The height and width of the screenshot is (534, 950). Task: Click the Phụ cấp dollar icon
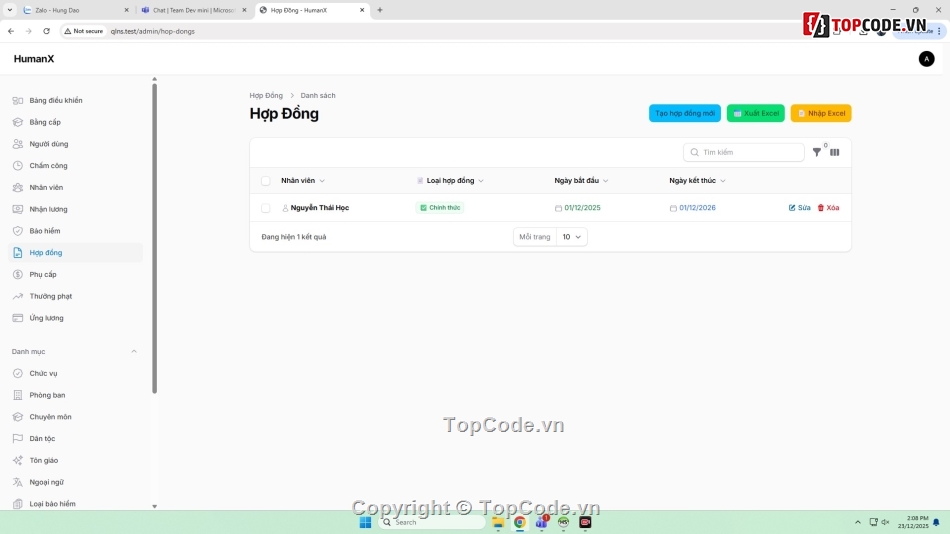18,275
